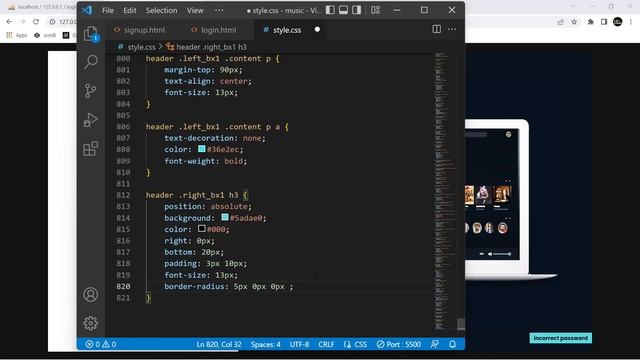Open notifications bell in status bar
The height and width of the screenshot is (360, 640).
click(x=452, y=344)
